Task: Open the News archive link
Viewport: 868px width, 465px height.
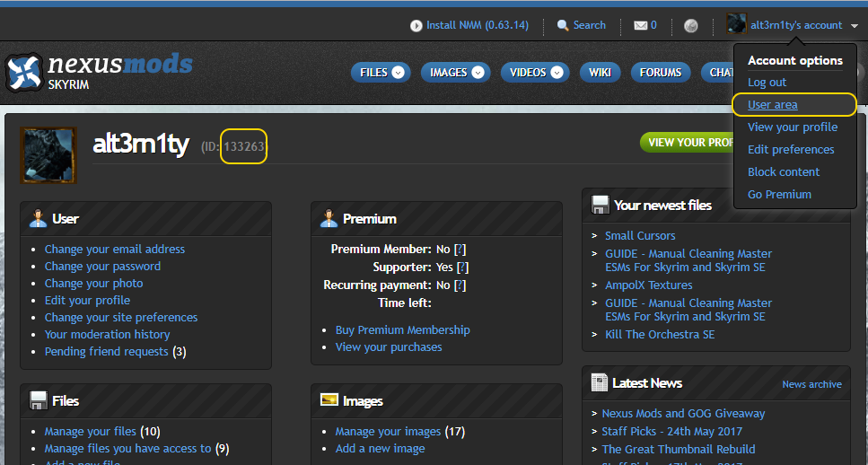Action: (x=811, y=384)
